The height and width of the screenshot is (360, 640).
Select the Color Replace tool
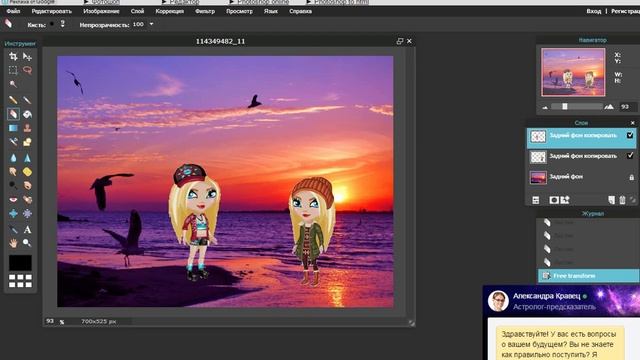13,142
